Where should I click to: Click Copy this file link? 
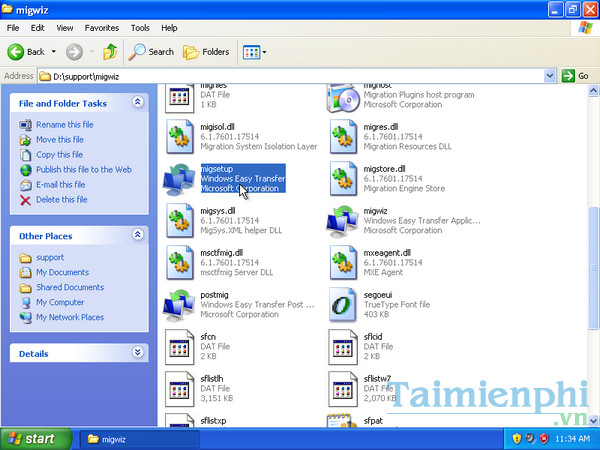coord(59,154)
